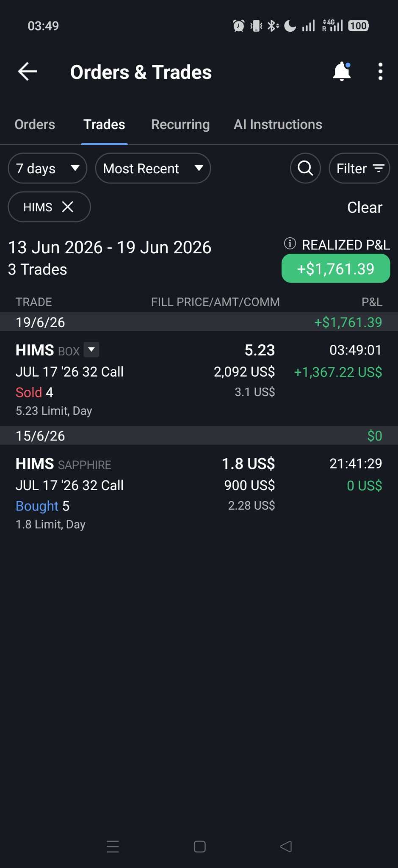Open the Filter button
The height and width of the screenshot is (868, 398).
359,168
